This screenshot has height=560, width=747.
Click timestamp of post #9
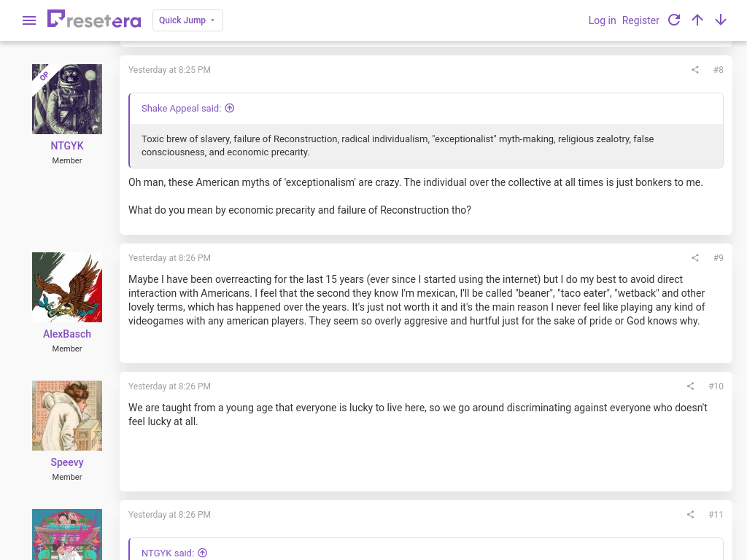tap(169, 258)
